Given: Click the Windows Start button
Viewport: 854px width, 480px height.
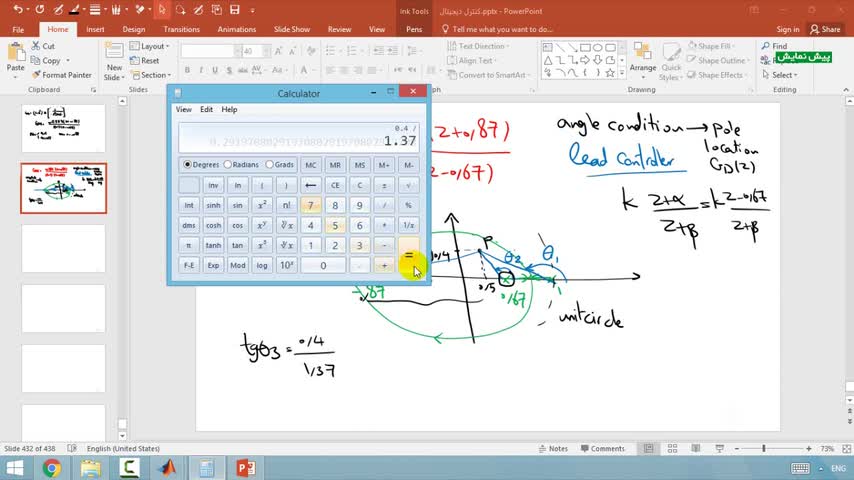Looking at the screenshot, I should pyautogui.click(x=14, y=468).
